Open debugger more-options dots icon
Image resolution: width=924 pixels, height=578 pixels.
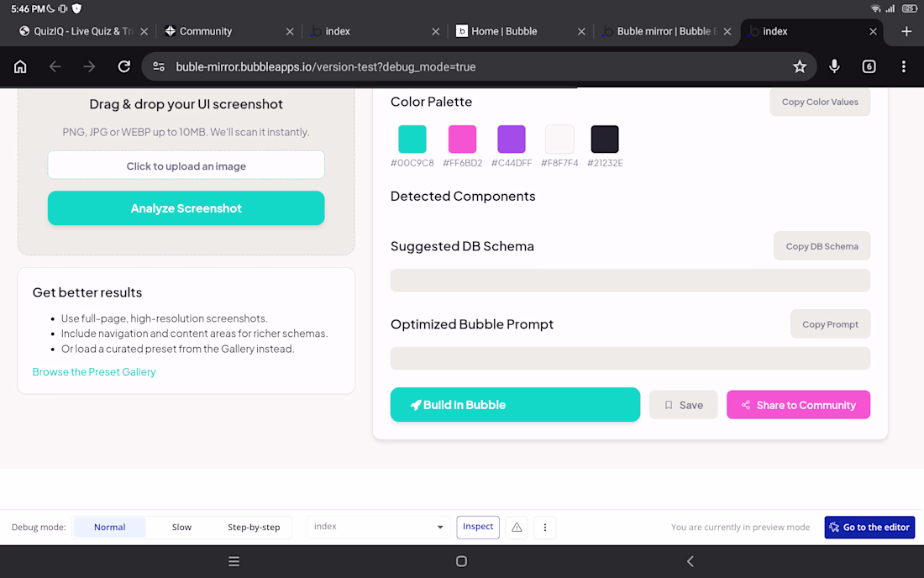(545, 528)
